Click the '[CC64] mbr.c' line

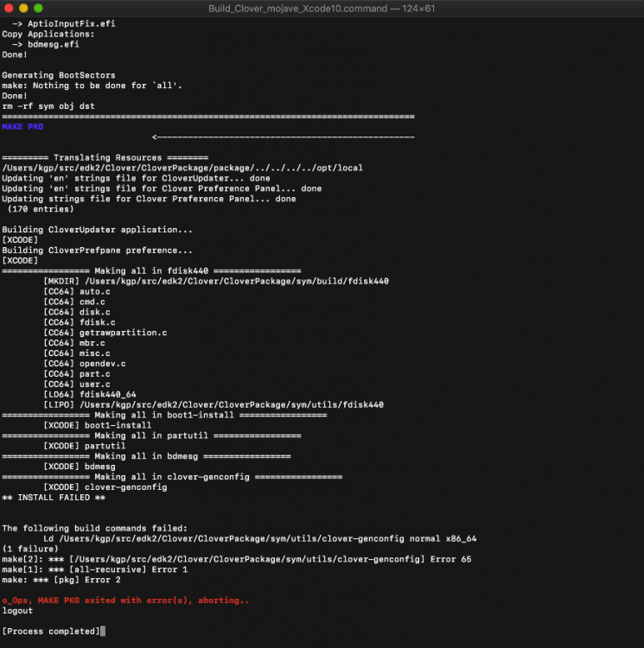pyautogui.click(x=74, y=343)
